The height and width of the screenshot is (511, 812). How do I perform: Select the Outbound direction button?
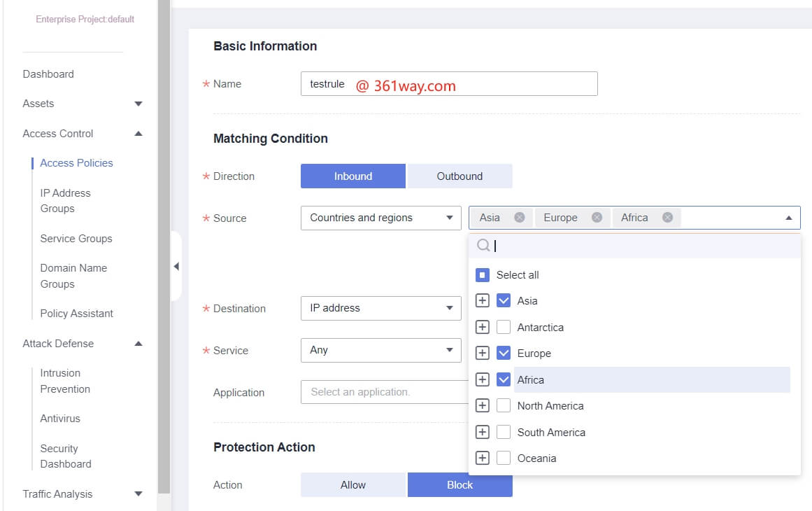[x=460, y=176]
